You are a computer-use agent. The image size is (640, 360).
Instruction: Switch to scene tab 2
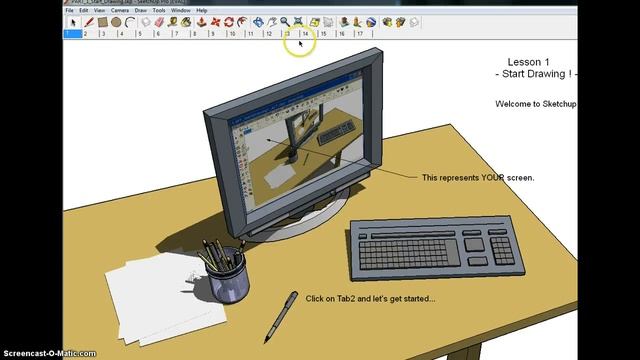tap(91, 34)
